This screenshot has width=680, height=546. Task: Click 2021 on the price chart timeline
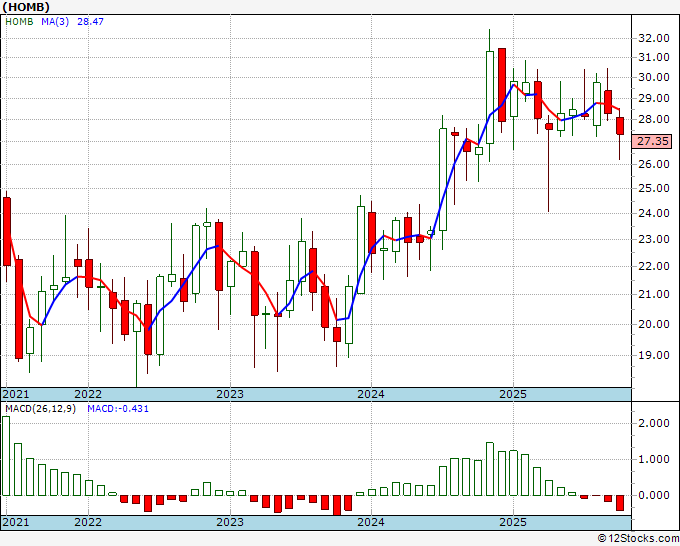coord(16,394)
